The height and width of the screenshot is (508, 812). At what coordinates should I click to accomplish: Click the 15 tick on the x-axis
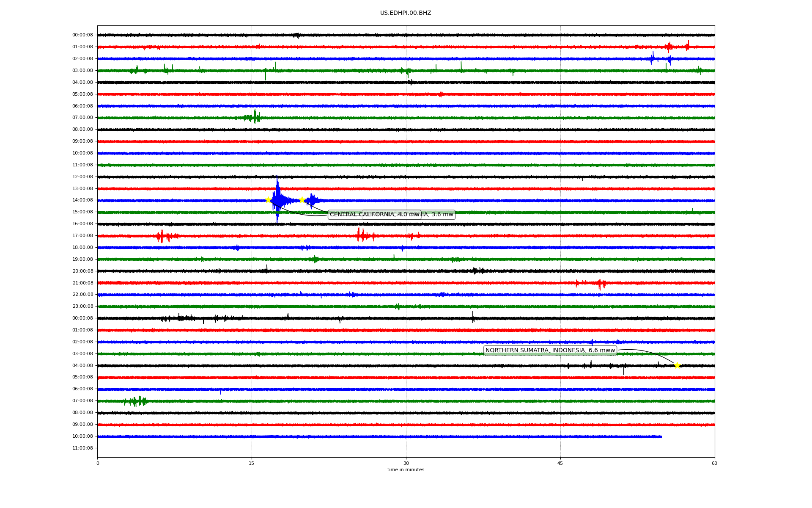pyautogui.click(x=252, y=463)
